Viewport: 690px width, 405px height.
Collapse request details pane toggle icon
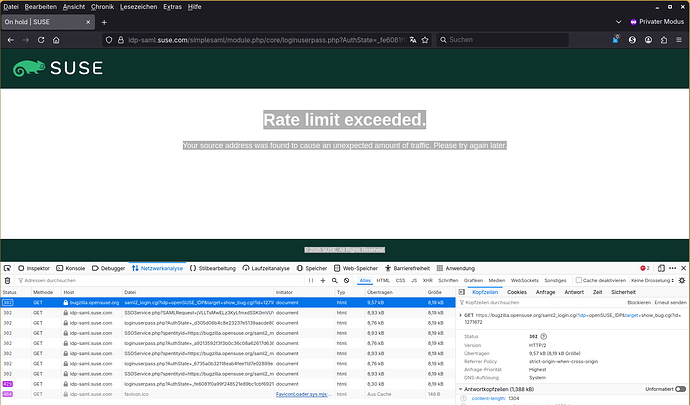pyautogui.click(x=461, y=292)
